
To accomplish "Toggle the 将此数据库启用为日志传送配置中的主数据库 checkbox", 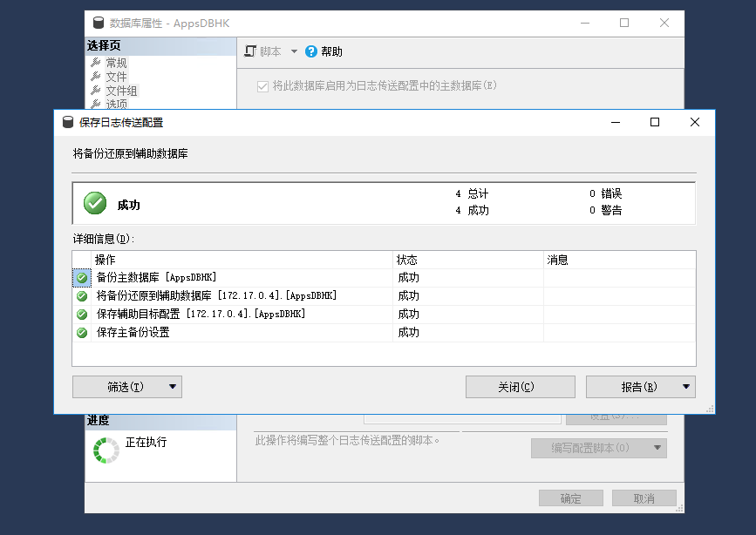I will pyautogui.click(x=264, y=85).
